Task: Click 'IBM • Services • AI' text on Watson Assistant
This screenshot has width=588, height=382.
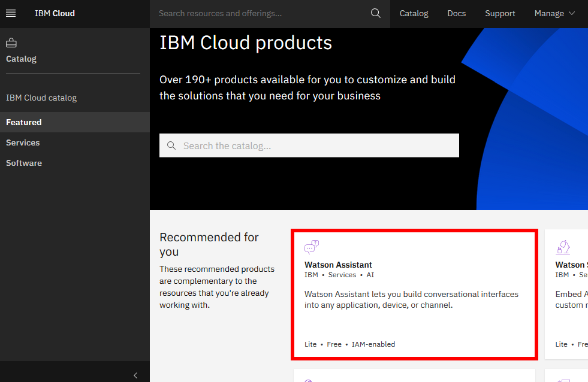Action: (x=339, y=275)
